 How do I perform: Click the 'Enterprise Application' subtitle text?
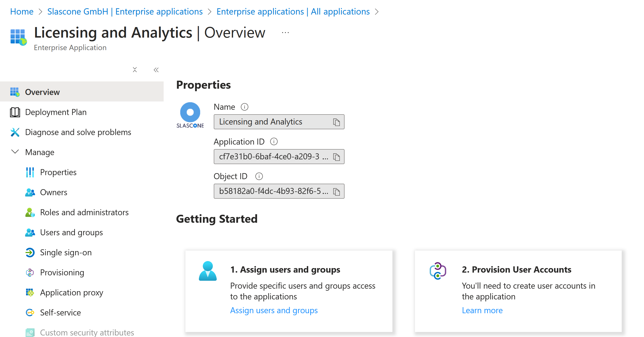(x=70, y=48)
